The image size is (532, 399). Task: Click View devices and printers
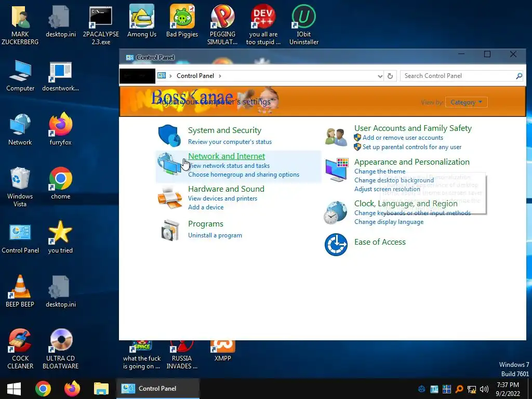(x=222, y=198)
